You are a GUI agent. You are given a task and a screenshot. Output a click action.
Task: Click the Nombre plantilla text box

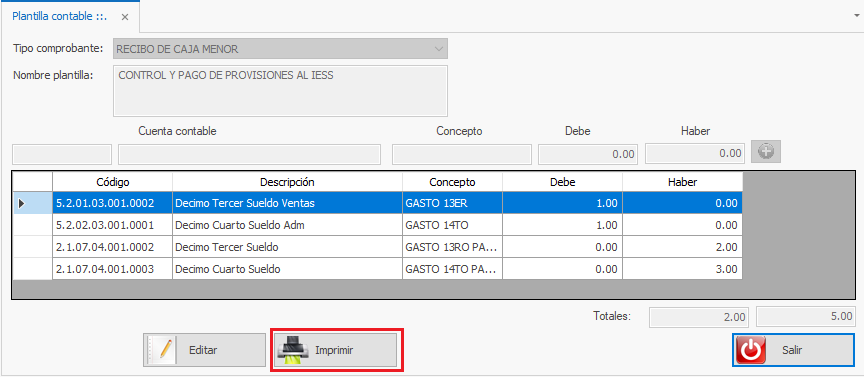coord(280,91)
